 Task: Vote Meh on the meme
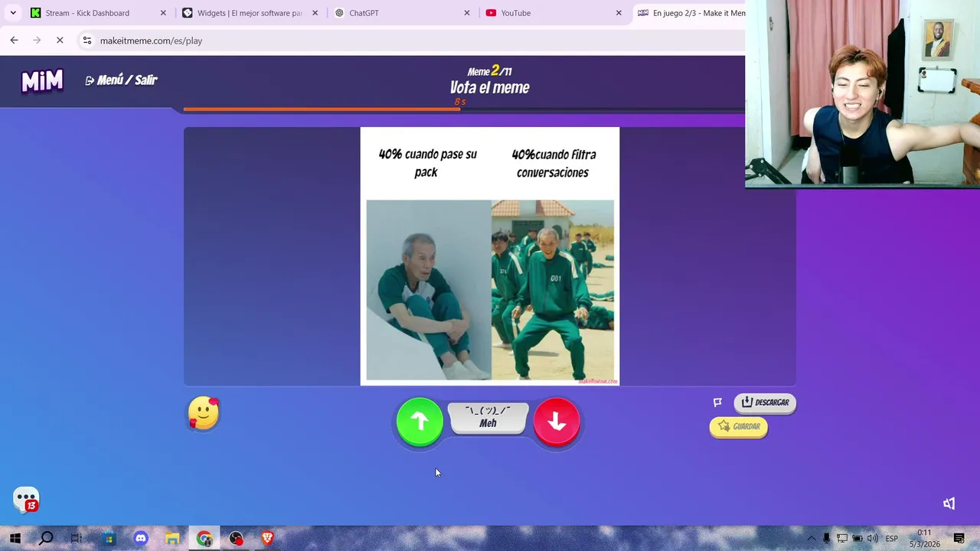[488, 418]
